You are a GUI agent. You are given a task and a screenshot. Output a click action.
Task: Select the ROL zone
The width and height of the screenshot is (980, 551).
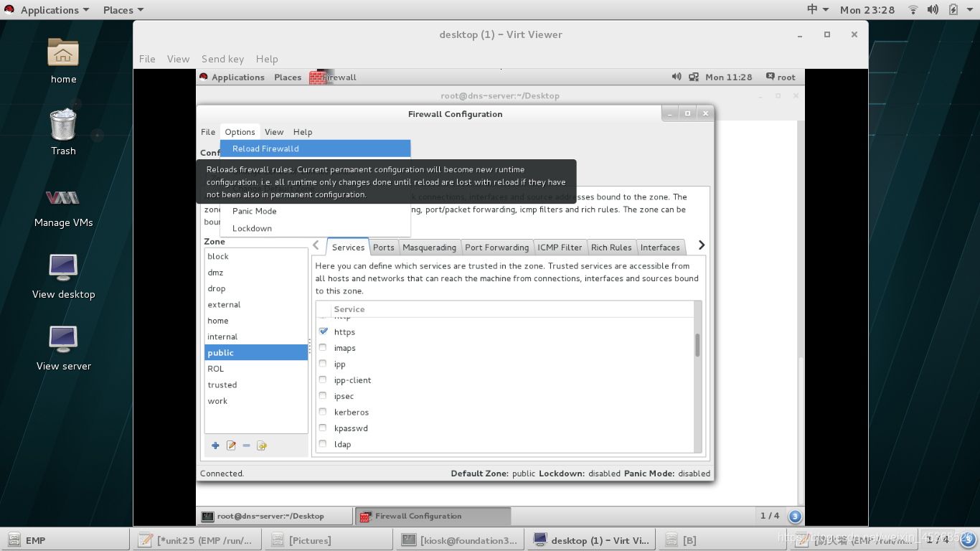[x=256, y=369]
